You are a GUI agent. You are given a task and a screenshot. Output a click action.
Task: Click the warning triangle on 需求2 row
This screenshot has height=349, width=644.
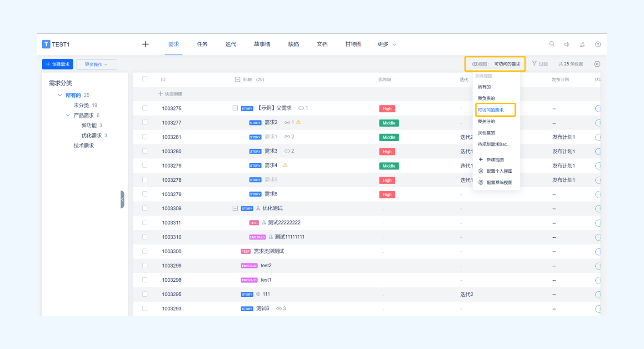coord(299,122)
